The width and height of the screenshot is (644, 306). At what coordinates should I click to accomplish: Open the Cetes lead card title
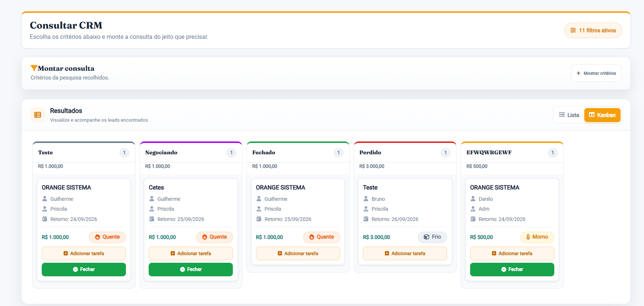pos(156,188)
